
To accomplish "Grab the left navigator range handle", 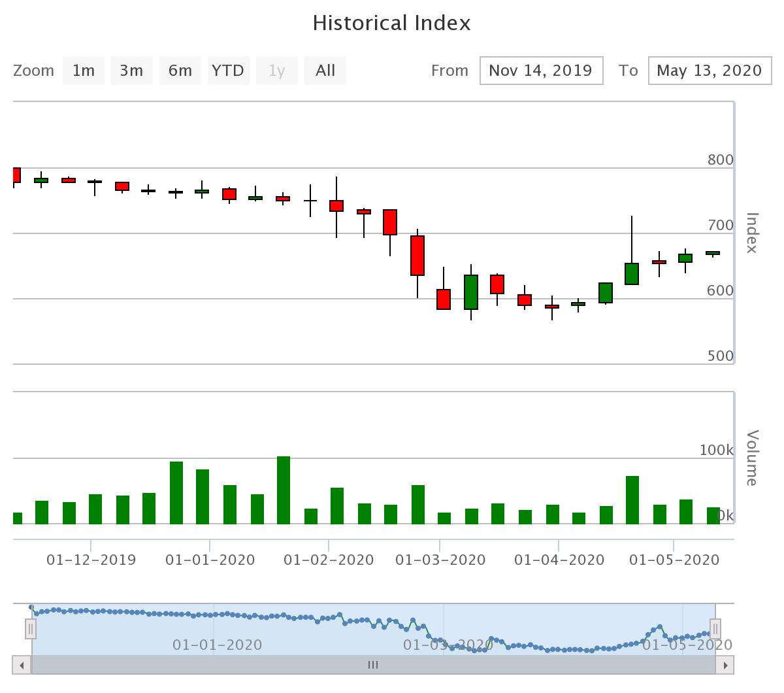I will tap(31, 629).
